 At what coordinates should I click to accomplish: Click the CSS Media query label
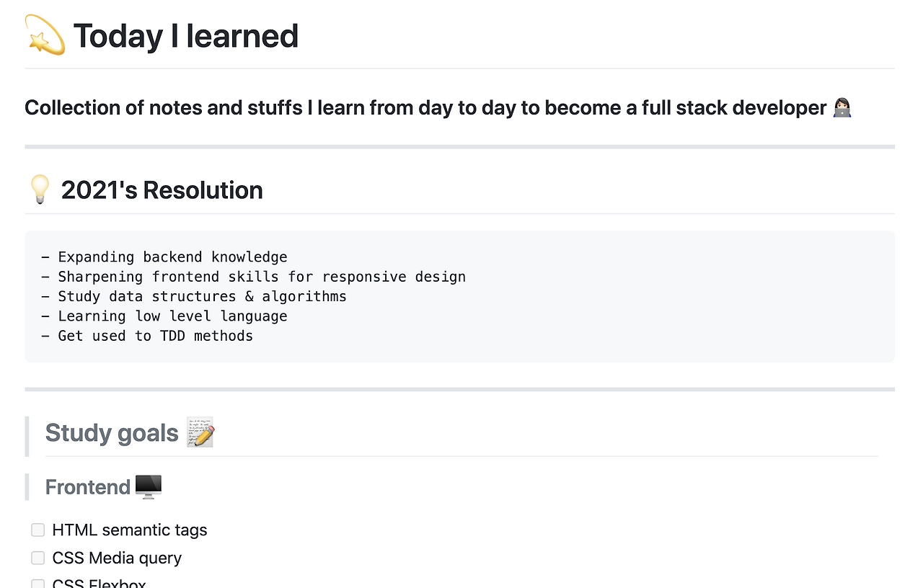click(117, 558)
